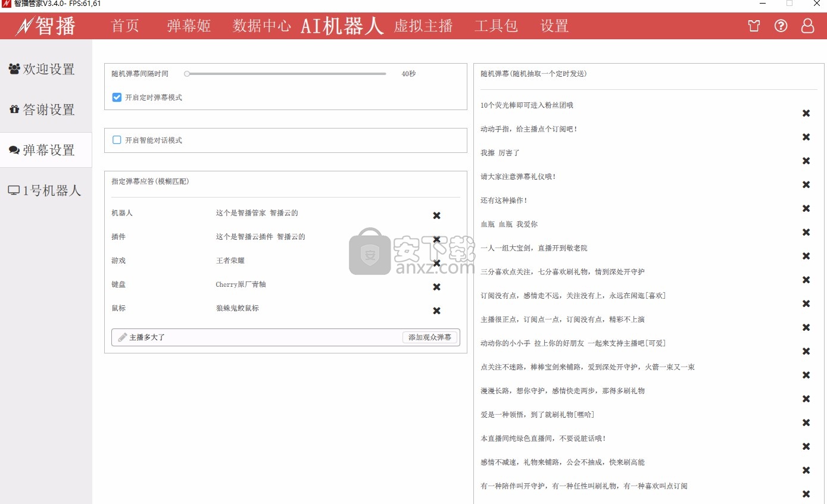
Task: Remove 有一种陪伴叫开守护 danmaku entry
Action: (806, 494)
